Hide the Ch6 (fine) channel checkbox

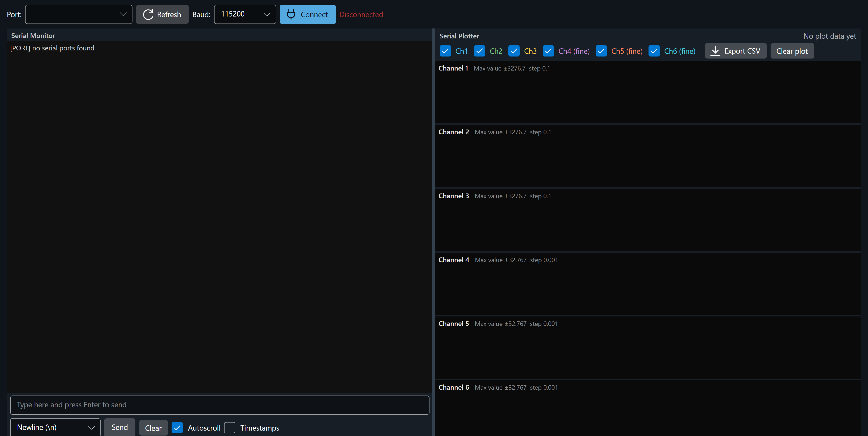click(x=654, y=51)
